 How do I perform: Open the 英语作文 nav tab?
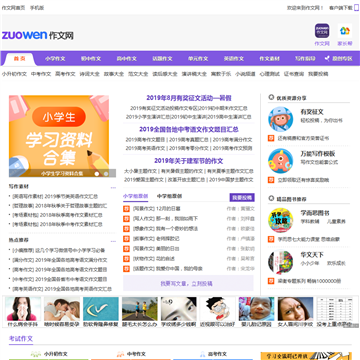[234, 59]
